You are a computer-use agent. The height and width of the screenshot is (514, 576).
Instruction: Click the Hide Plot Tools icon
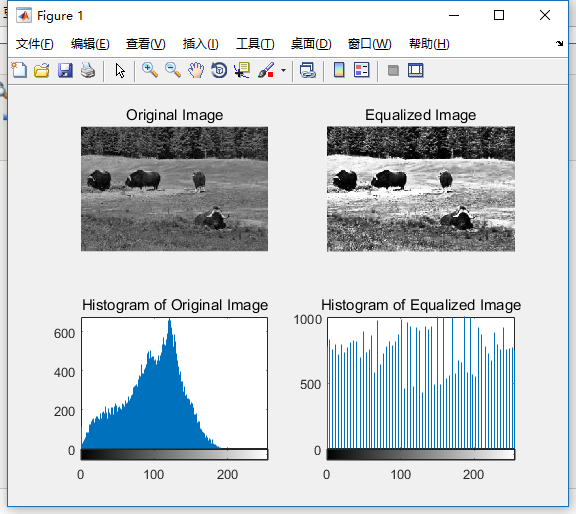pyautogui.click(x=393, y=70)
